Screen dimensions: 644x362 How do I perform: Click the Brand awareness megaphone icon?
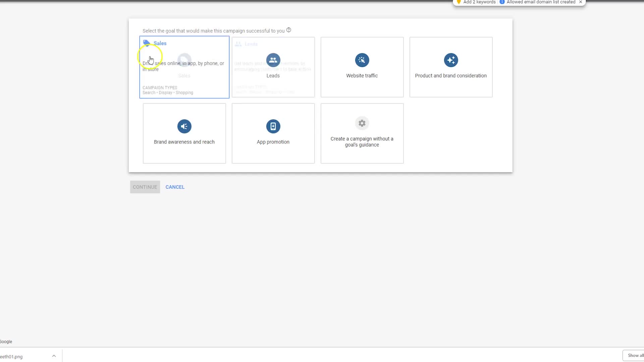[x=184, y=126]
